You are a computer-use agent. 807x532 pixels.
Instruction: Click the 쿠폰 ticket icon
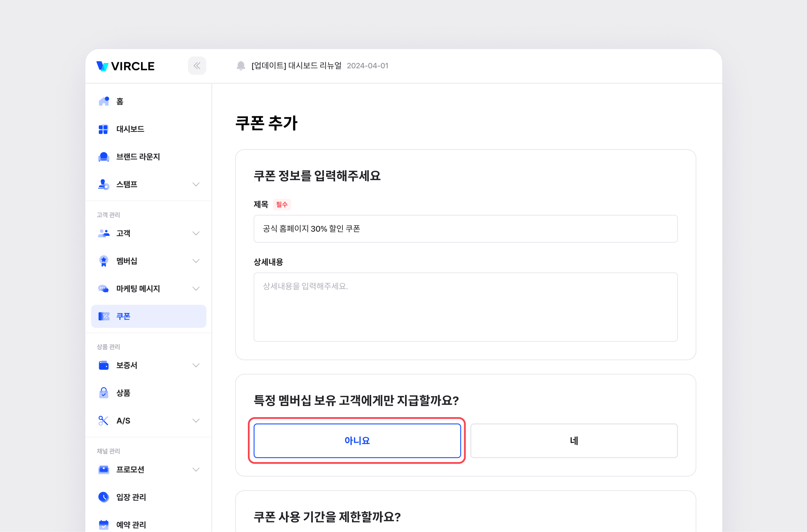(x=104, y=316)
